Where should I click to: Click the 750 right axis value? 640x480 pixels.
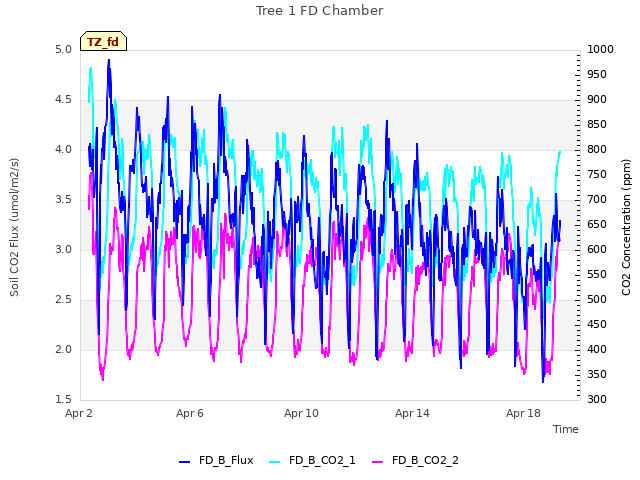point(597,174)
